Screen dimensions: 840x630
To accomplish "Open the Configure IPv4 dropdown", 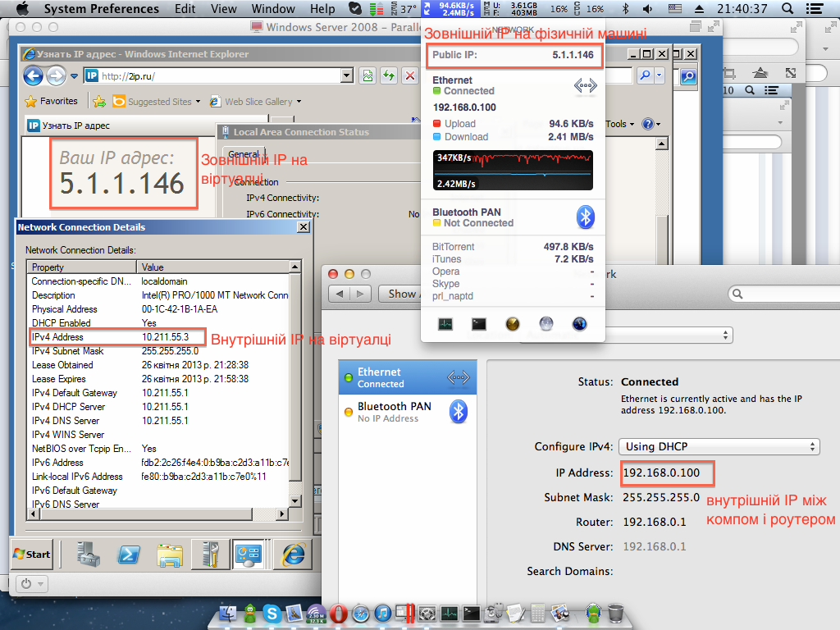I will point(718,447).
